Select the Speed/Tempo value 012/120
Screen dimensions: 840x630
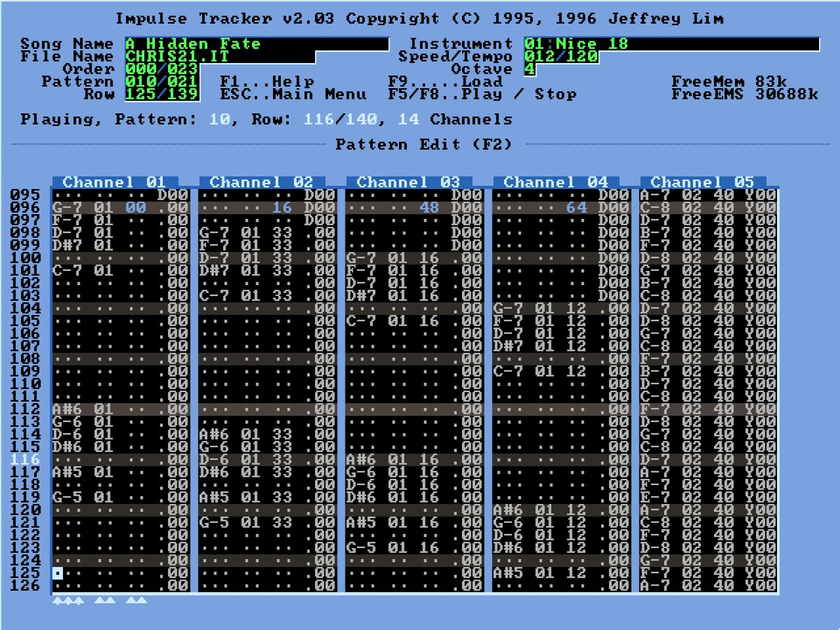(561, 57)
